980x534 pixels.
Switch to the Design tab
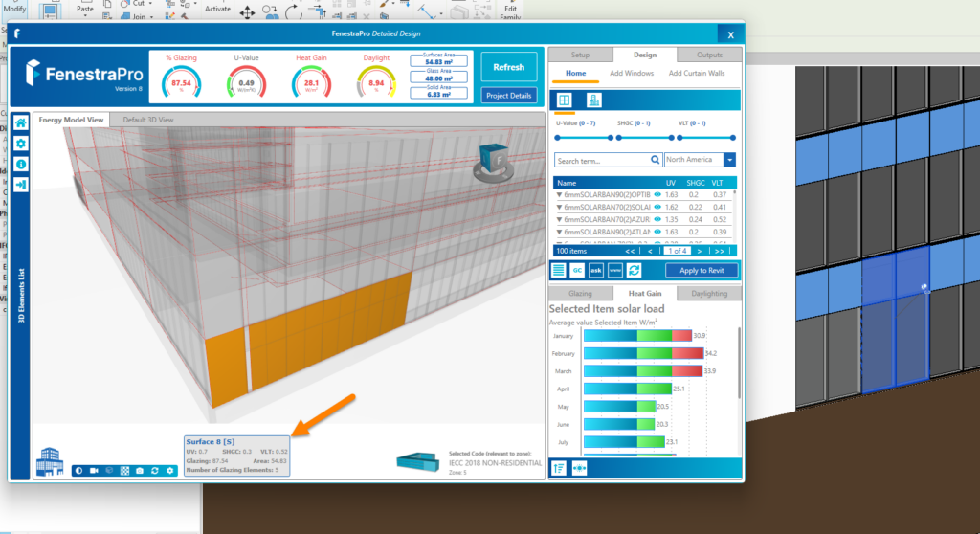pyautogui.click(x=645, y=55)
